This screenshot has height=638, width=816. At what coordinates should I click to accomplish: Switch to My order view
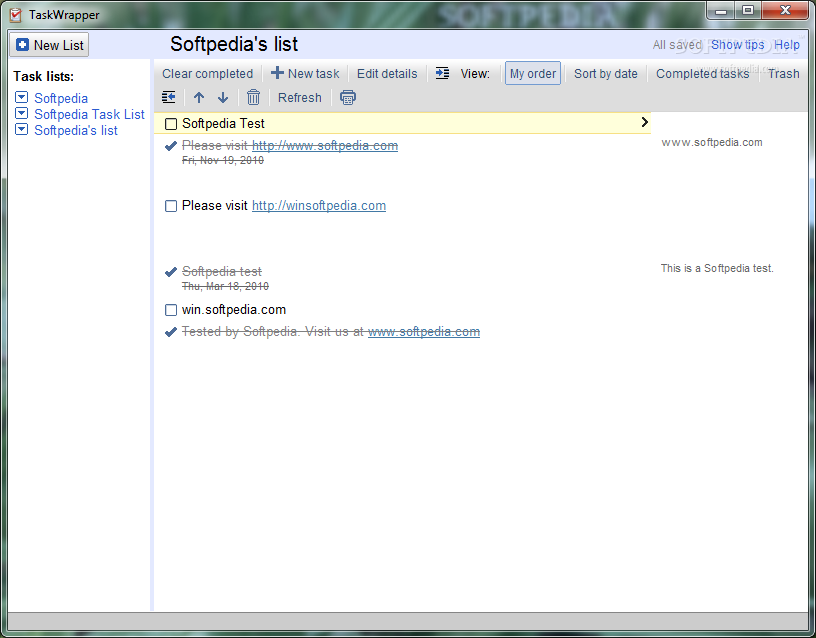click(533, 73)
